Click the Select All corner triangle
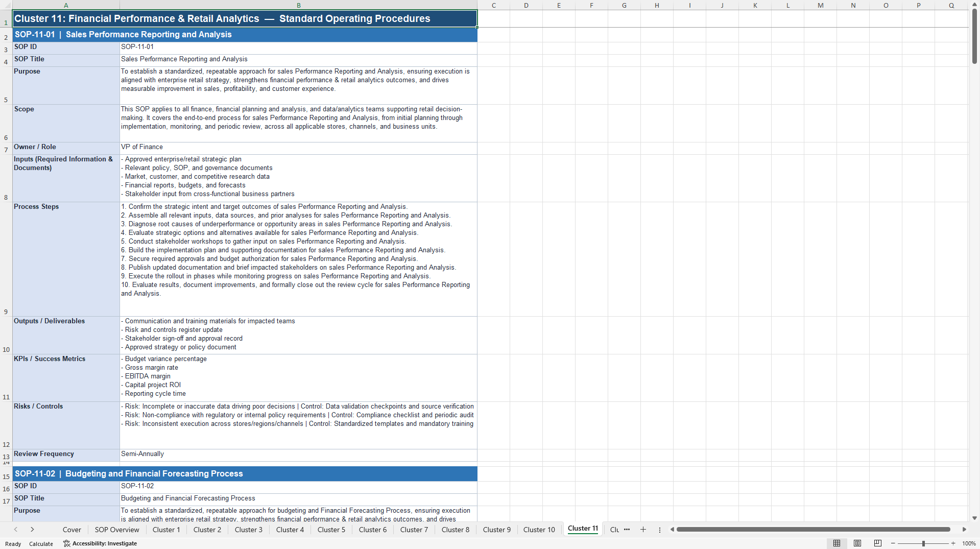The image size is (980, 549). [6, 5]
